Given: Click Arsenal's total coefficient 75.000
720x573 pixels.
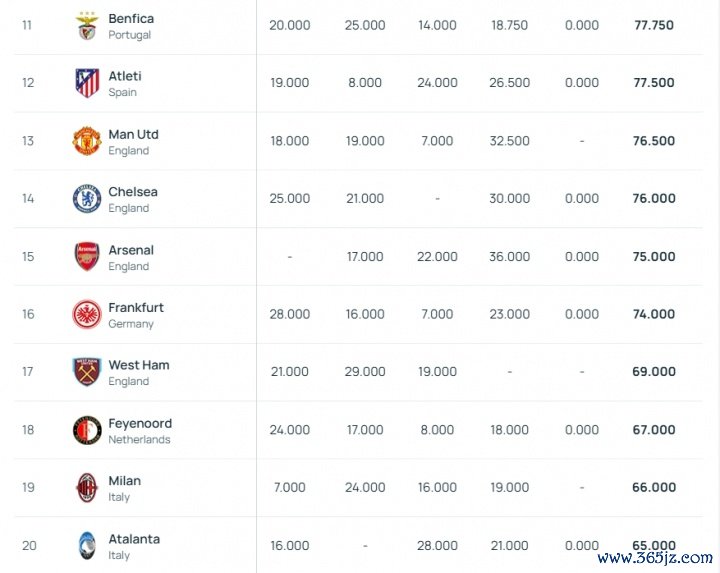Looking at the screenshot, I should pos(654,257).
